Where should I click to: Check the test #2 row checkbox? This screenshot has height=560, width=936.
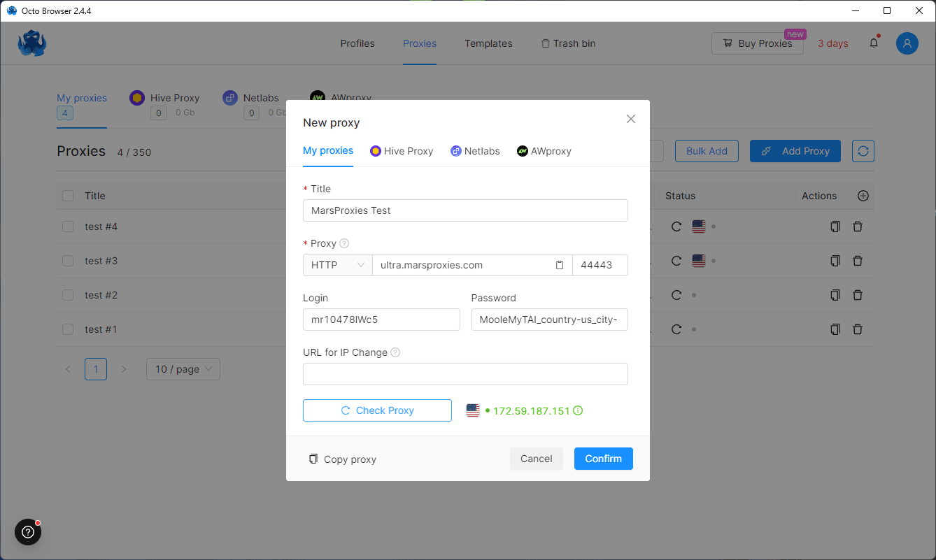[68, 295]
